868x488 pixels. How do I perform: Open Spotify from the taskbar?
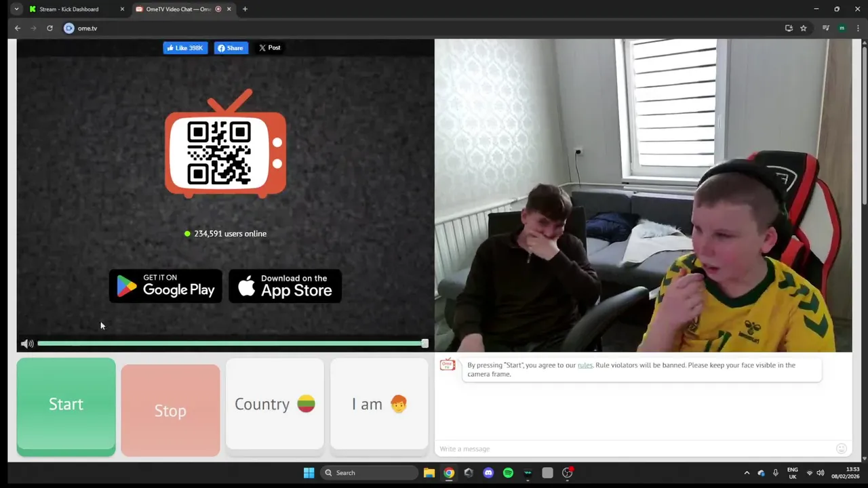point(508,472)
